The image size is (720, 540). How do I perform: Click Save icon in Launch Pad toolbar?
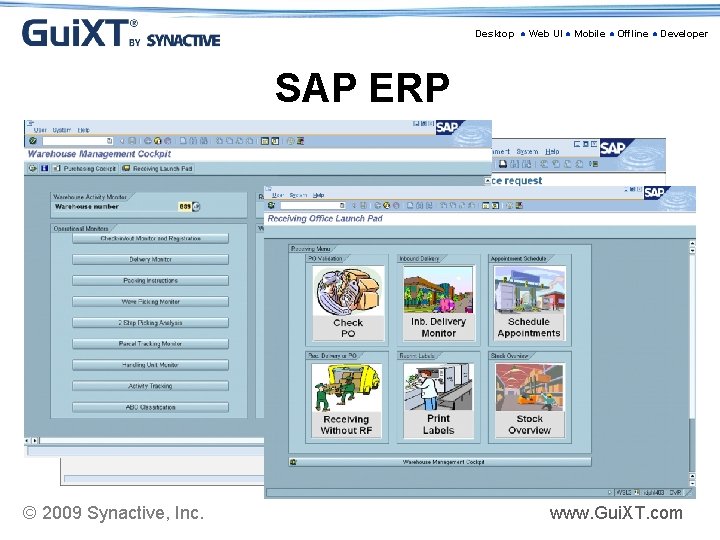[x=364, y=205]
